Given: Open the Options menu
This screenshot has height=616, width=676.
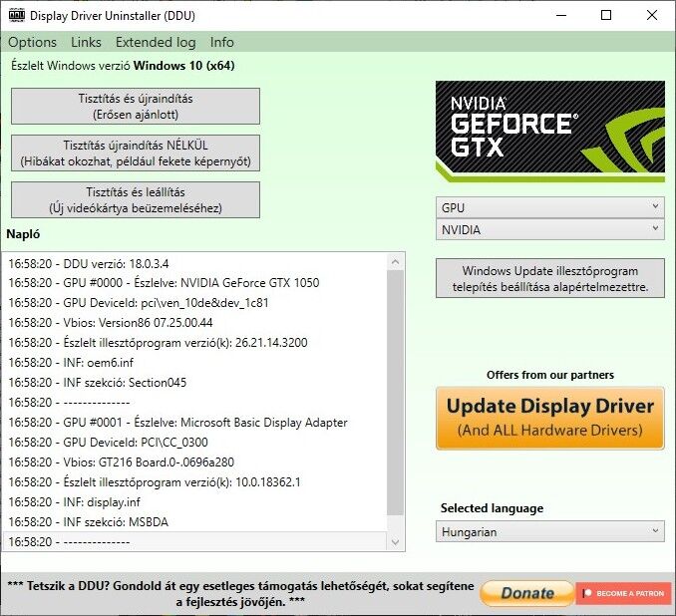Looking at the screenshot, I should pos(32,42).
